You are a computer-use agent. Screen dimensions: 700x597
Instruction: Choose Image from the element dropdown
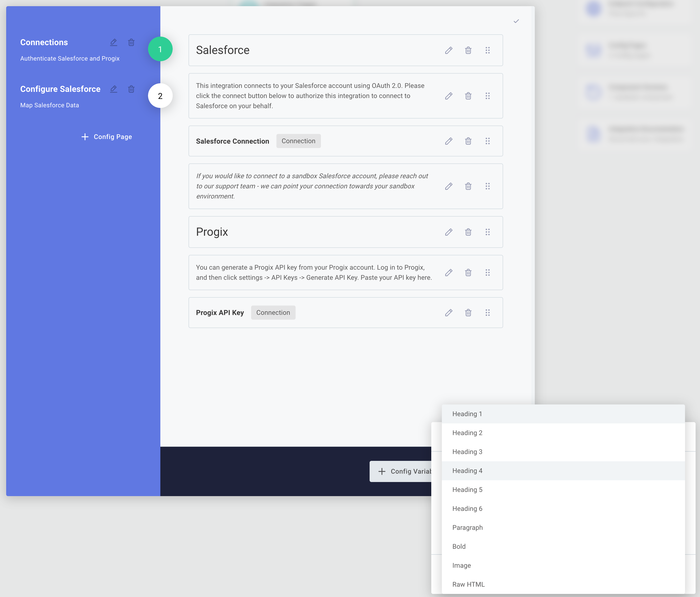pyautogui.click(x=461, y=565)
